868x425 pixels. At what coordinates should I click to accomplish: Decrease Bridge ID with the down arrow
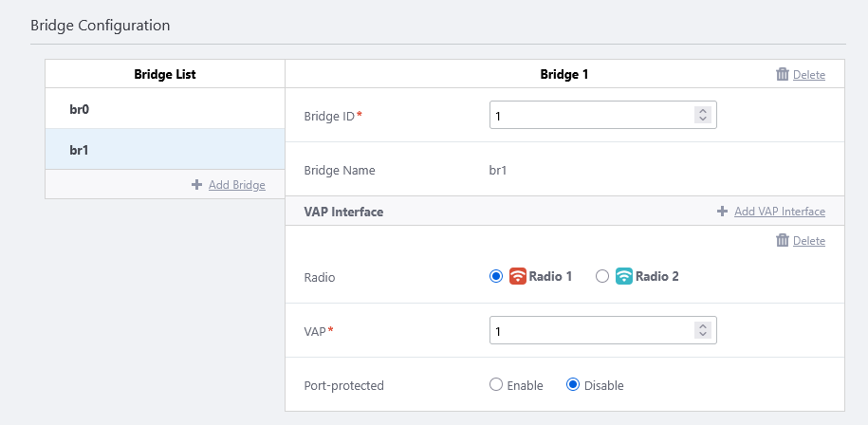(703, 120)
